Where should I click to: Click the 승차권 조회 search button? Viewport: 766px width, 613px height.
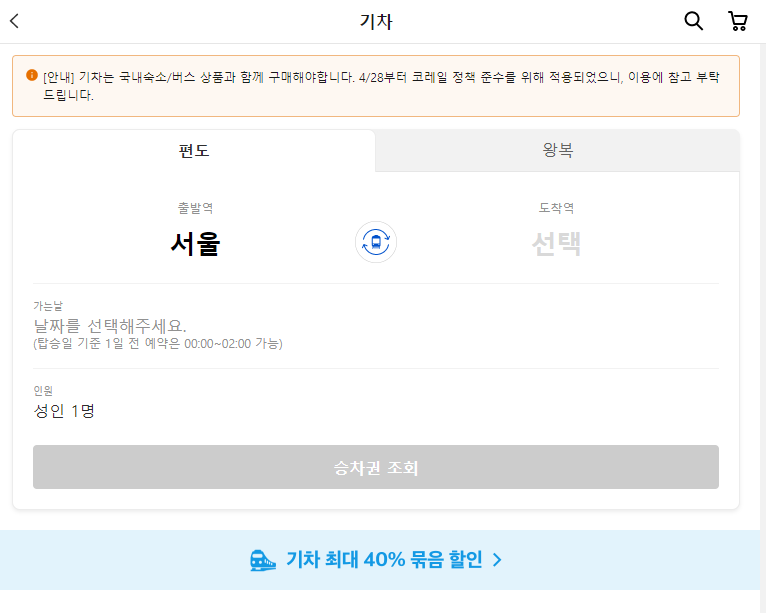[x=376, y=467]
